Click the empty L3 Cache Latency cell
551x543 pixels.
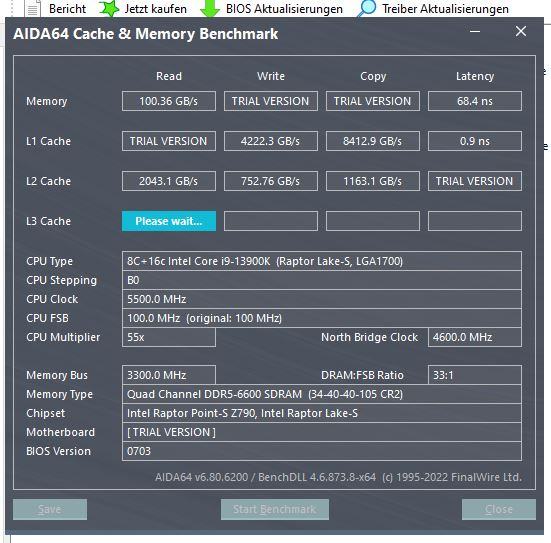click(475, 221)
